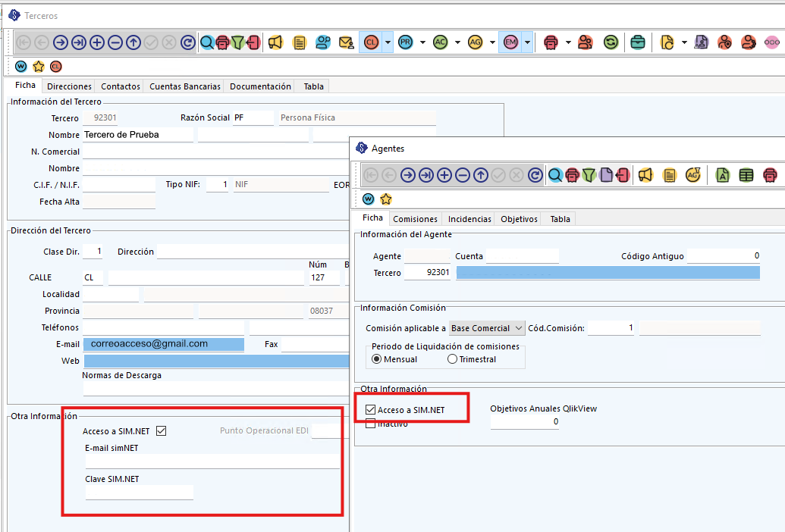Uncheck Acceso a SIM.NET in Agentes window
Screen dimensions: 785x532
tap(371, 410)
